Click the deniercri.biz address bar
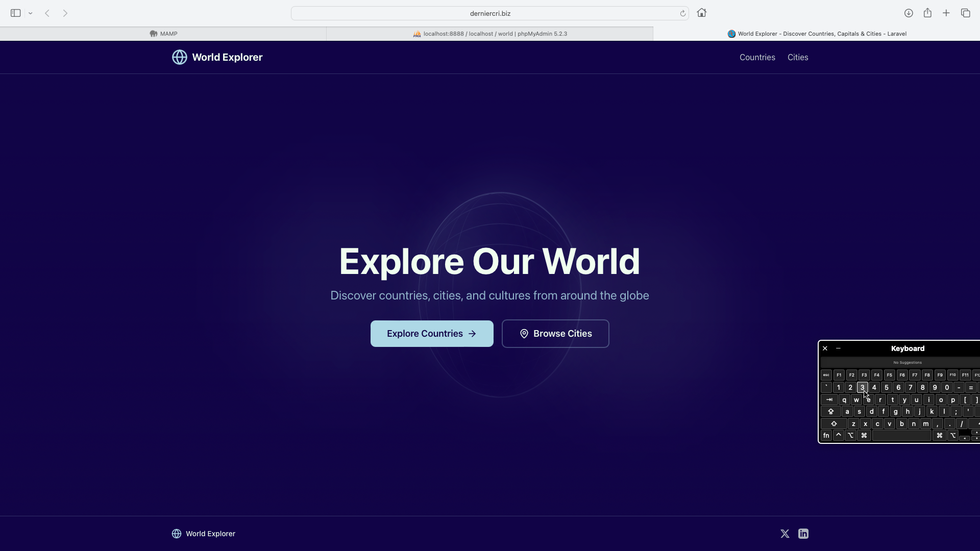Screen dimensions: 980x551 490,13
